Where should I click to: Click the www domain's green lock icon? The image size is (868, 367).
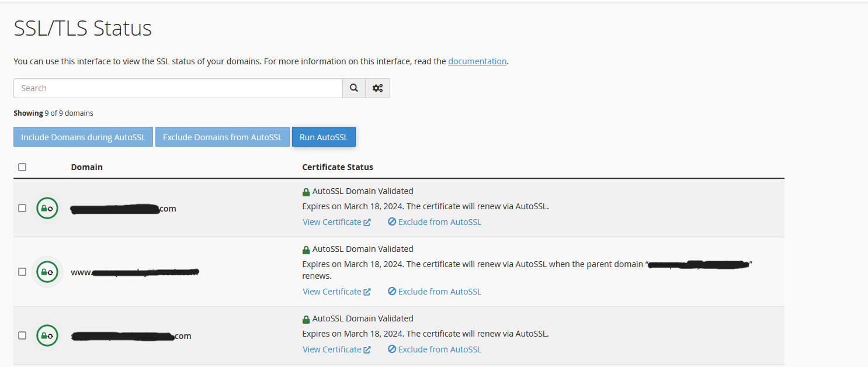click(x=47, y=272)
